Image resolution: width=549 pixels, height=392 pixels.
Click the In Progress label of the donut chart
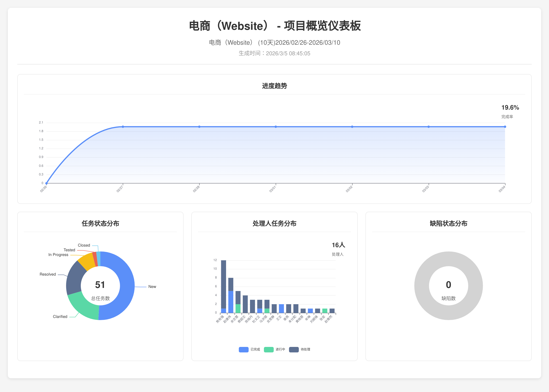[x=58, y=255]
